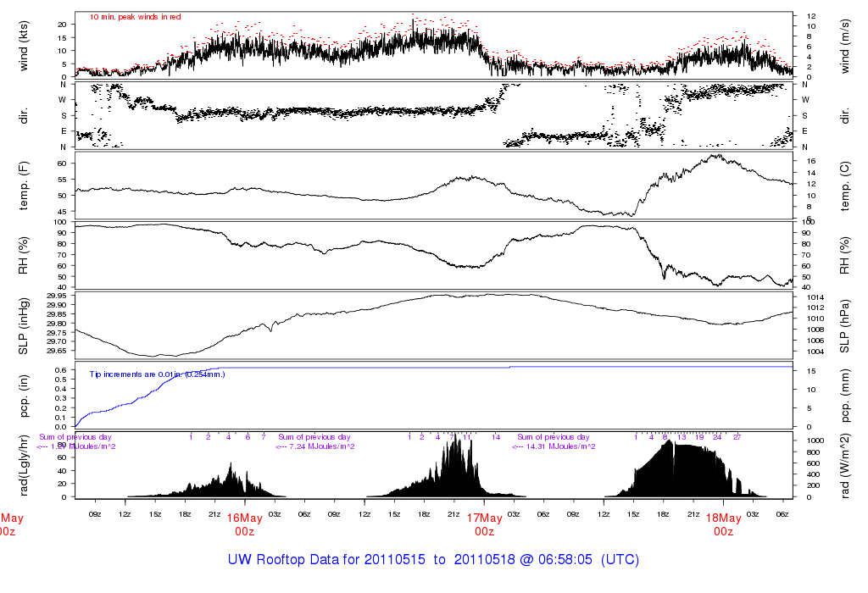Click the rad (W/m^2) right axis label
The width and height of the screenshot is (868, 593).
845,466
